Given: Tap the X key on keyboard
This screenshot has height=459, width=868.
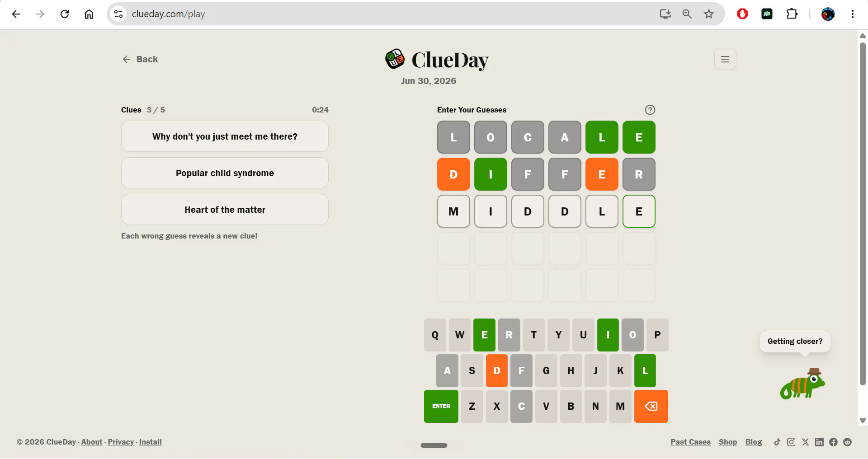Looking at the screenshot, I should pos(497,406).
